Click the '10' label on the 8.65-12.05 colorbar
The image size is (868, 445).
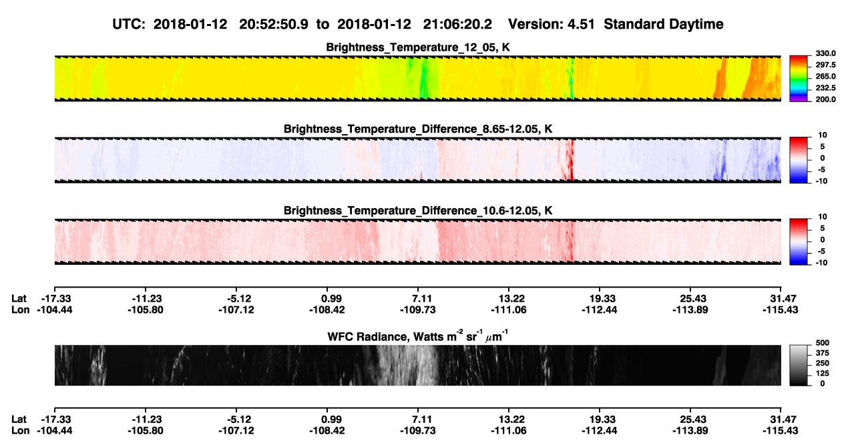[x=823, y=135]
